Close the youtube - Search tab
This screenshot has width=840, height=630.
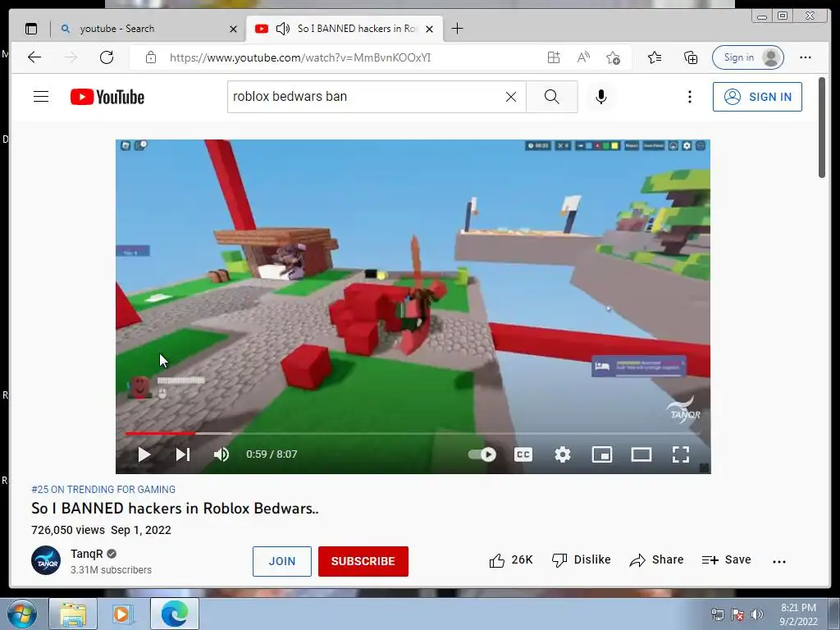(x=233, y=29)
